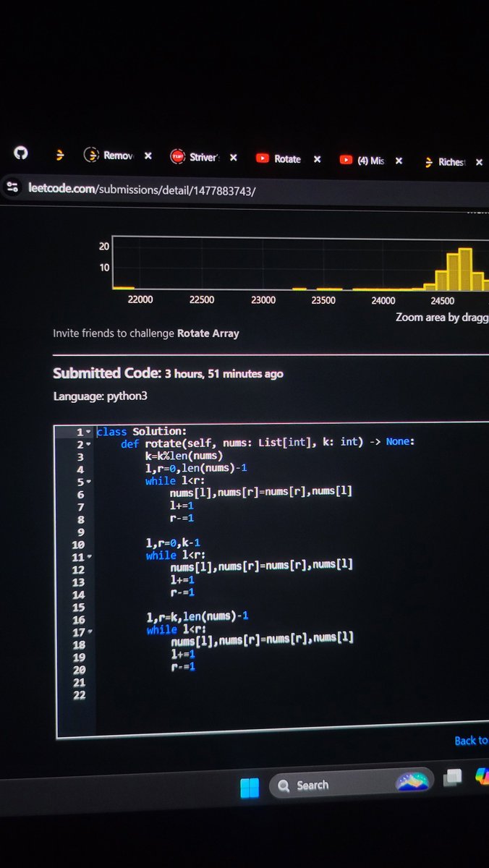Click the 'l,r=0,k-1' code line
The height and width of the screenshot is (868, 489).
click(x=174, y=542)
